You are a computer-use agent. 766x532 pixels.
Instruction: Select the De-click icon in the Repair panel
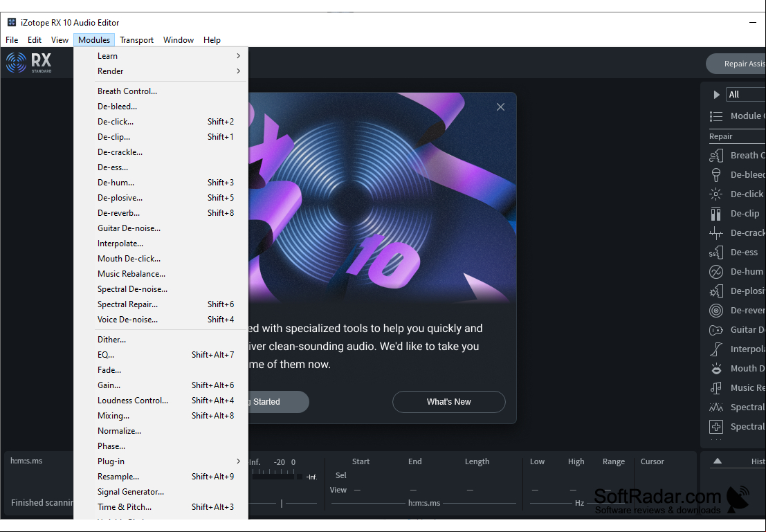point(715,194)
